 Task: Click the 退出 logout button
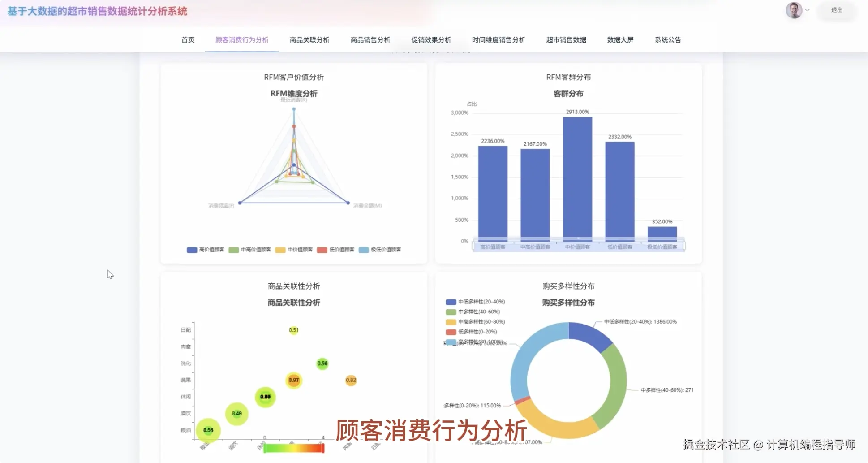pyautogui.click(x=836, y=11)
